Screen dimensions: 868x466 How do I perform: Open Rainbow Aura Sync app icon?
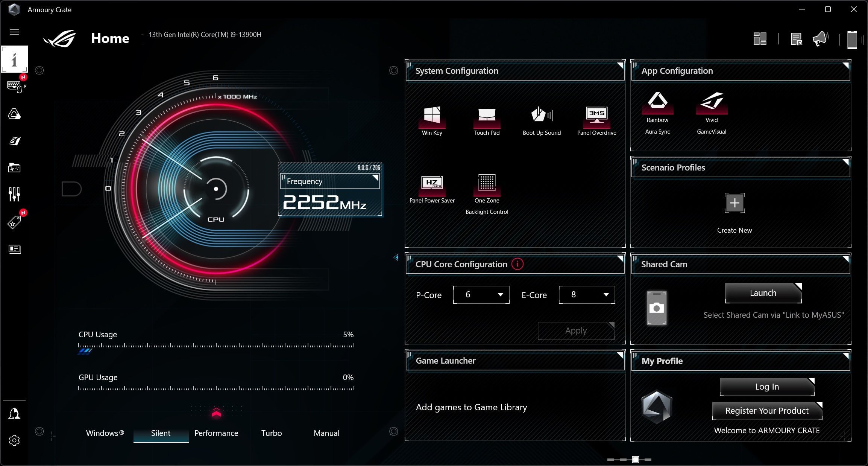coord(657,102)
